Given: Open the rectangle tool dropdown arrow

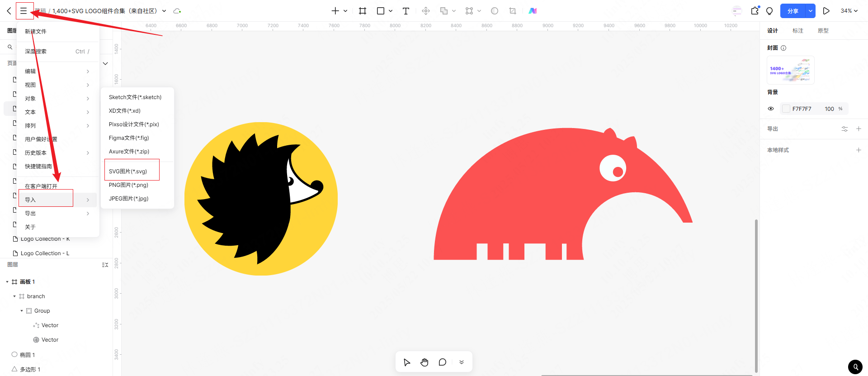Looking at the screenshot, I should pos(391,11).
